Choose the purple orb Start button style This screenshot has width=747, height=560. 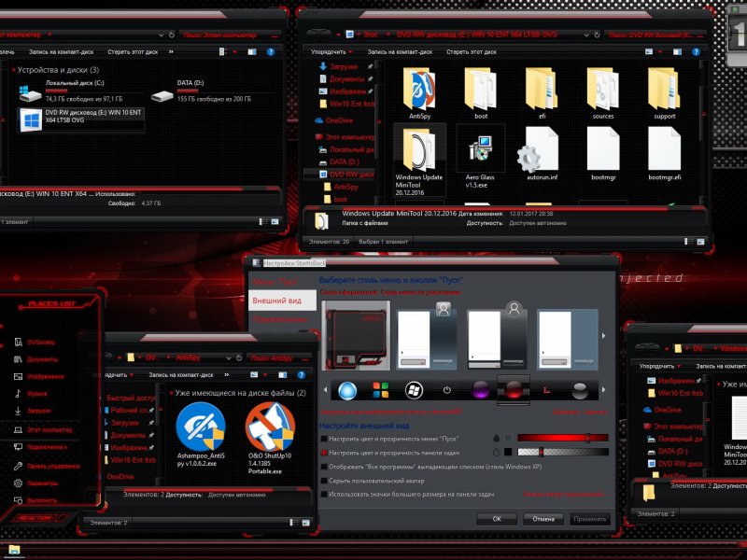pos(480,390)
